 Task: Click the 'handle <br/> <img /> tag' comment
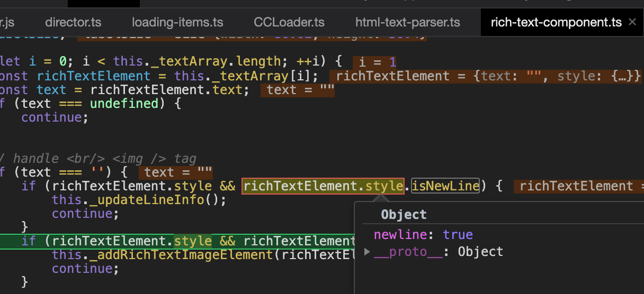105,159
